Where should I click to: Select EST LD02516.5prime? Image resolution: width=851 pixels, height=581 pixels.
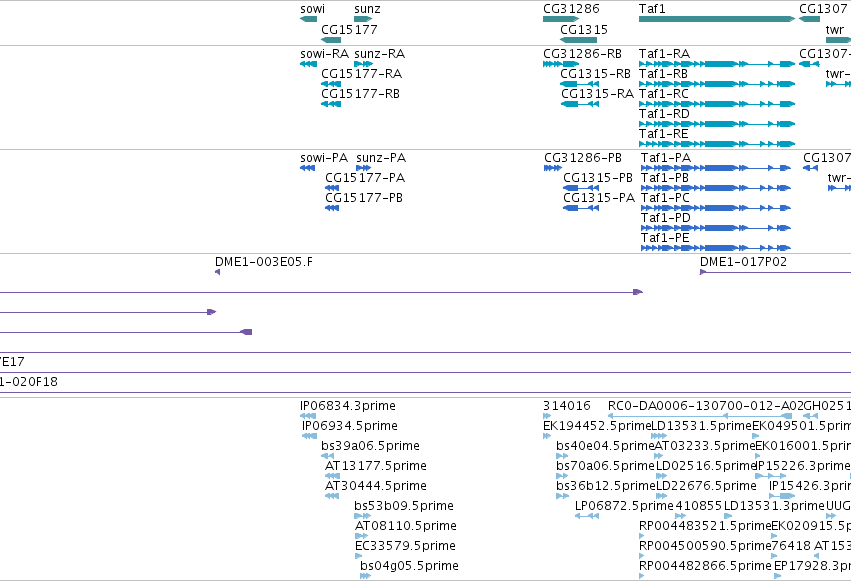tap(662, 476)
